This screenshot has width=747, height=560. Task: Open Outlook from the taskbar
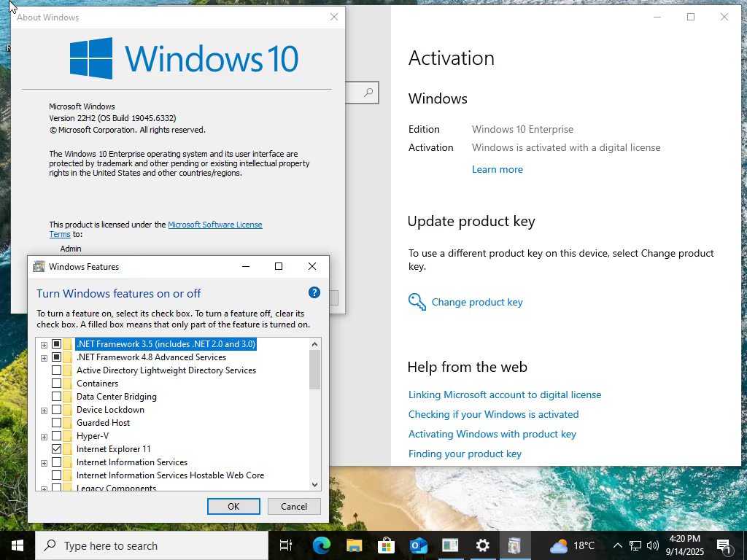pos(418,545)
